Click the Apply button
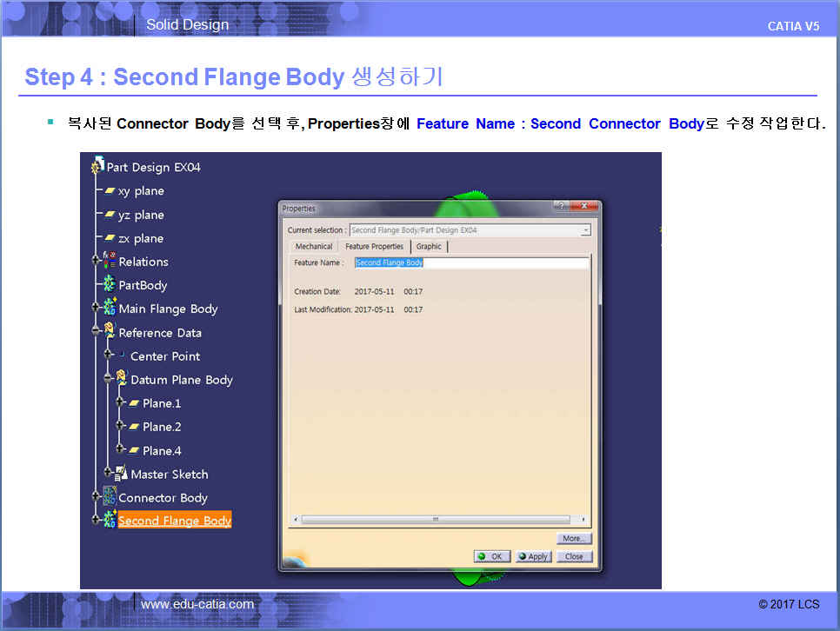Image resolution: width=840 pixels, height=631 pixels. [x=532, y=556]
